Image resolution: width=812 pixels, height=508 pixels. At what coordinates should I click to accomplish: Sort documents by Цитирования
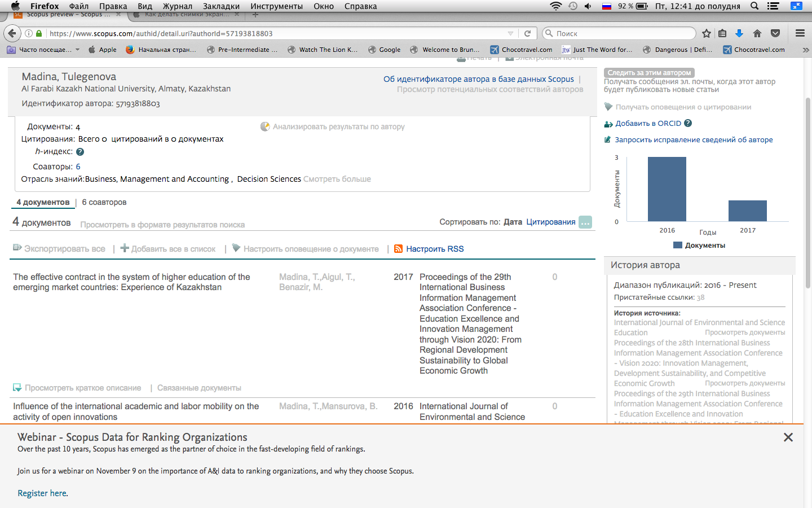[x=550, y=222]
